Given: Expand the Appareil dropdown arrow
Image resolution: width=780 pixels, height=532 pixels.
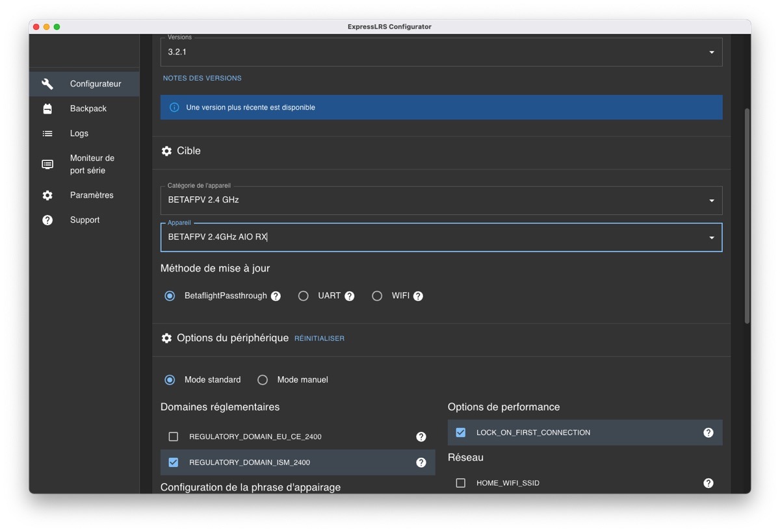Looking at the screenshot, I should (x=712, y=238).
